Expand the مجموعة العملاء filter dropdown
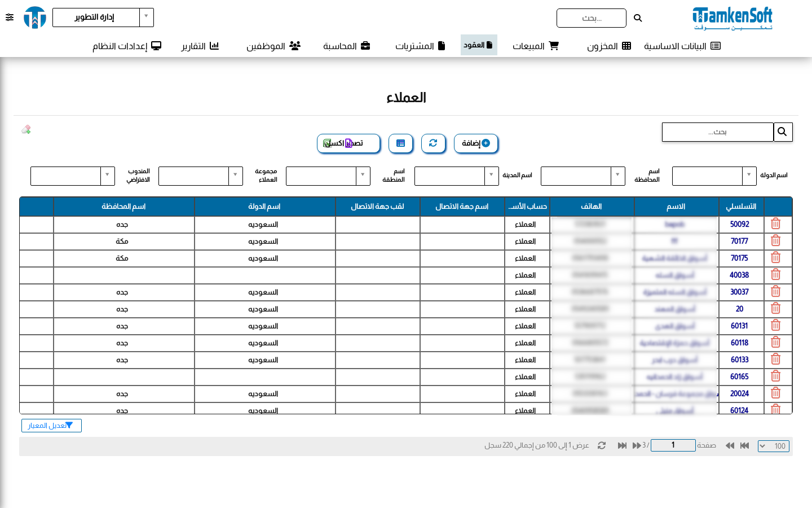Image resolution: width=812 pixels, height=508 pixels. (x=236, y=176)
